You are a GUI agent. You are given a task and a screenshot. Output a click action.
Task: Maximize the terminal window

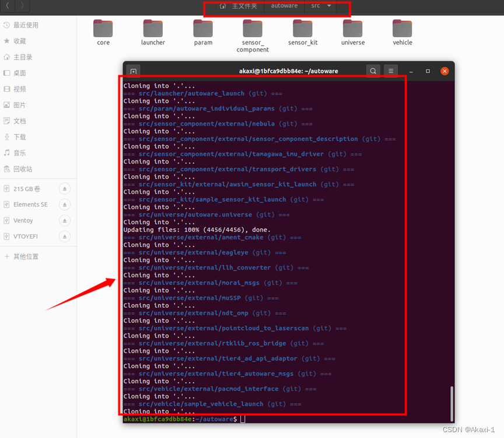click(428, 71)
